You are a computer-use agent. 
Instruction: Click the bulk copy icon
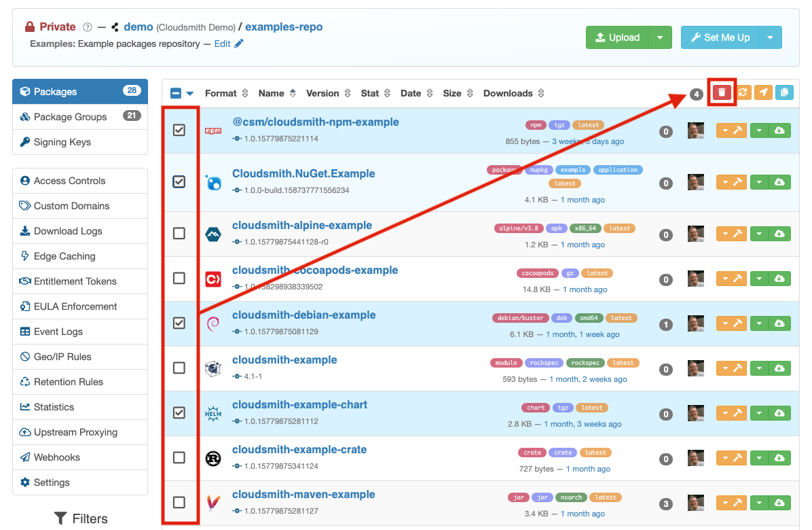point(784,92)
